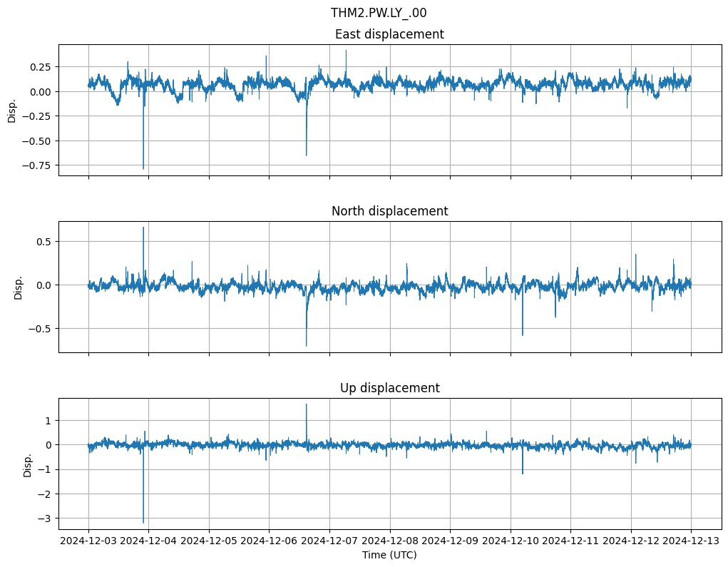The width and height of the screenshot is (728, 567).
Task: Click the tallest positive spike in North plot
Action: (x=143, y=228)
